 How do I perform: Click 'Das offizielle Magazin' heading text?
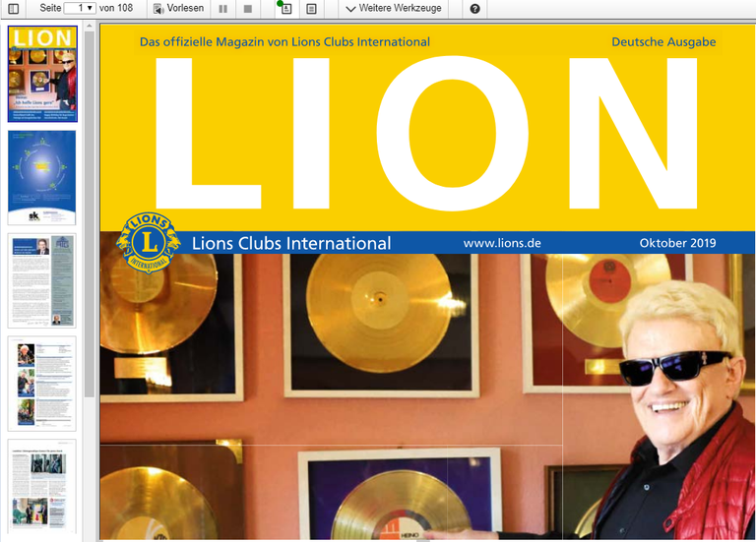pyautogui.click(x=284, y=42)
